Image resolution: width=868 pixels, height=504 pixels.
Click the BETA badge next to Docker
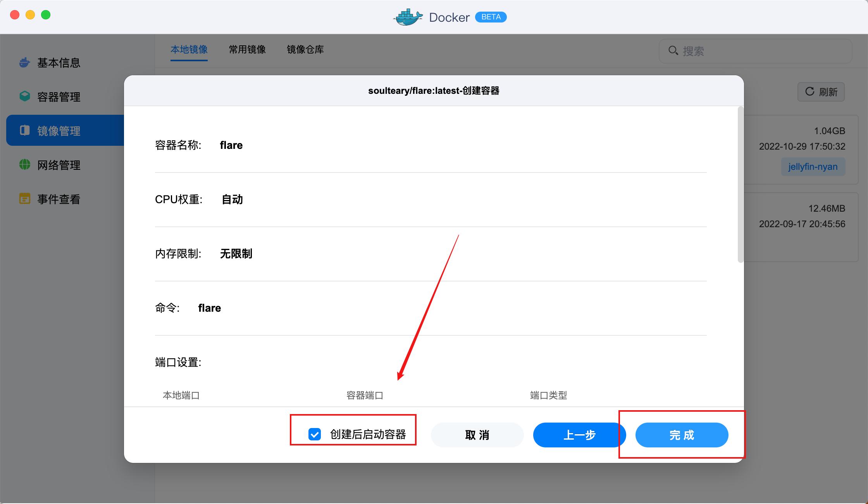(491, 17)
